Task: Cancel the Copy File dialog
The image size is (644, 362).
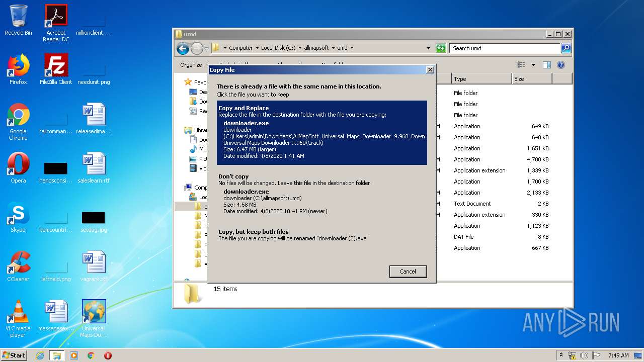Action: (408, 271)
